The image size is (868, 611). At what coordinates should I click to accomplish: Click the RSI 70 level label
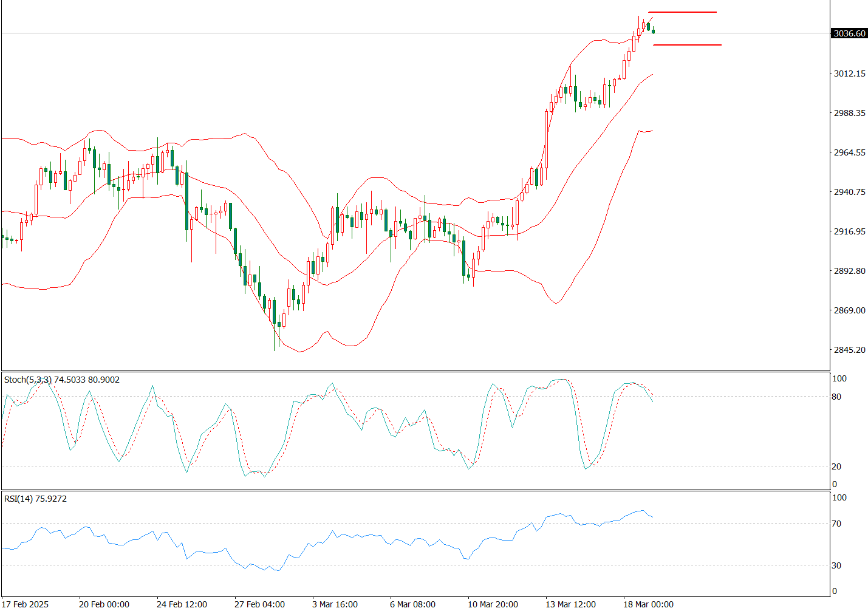click(x=836, y=524)
